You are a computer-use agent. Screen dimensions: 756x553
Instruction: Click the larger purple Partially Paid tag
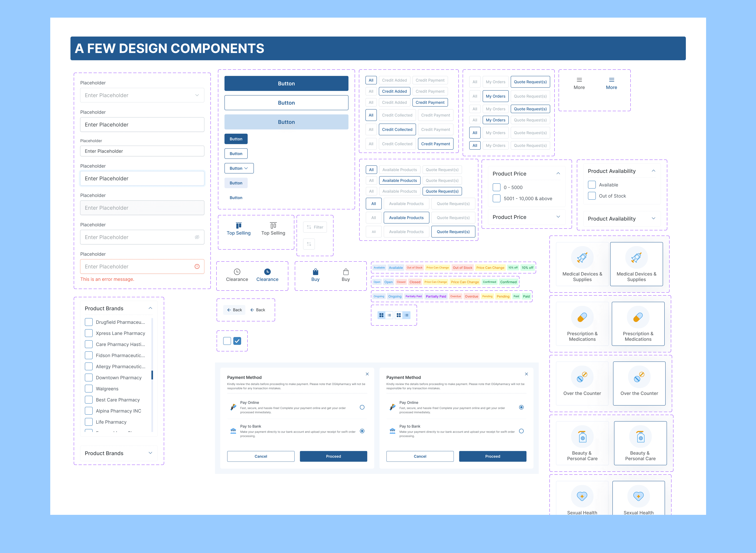tap(436, 297)
